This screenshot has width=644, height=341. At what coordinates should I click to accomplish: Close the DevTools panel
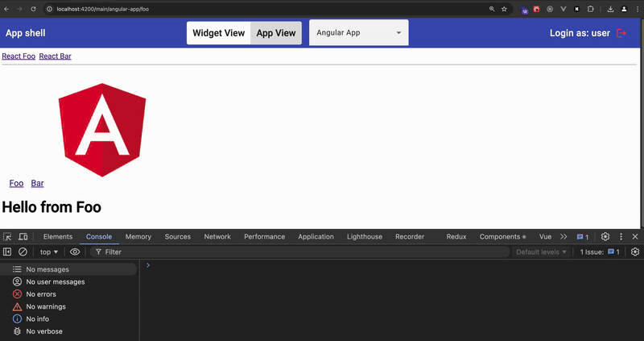click(x=635, y=236)
